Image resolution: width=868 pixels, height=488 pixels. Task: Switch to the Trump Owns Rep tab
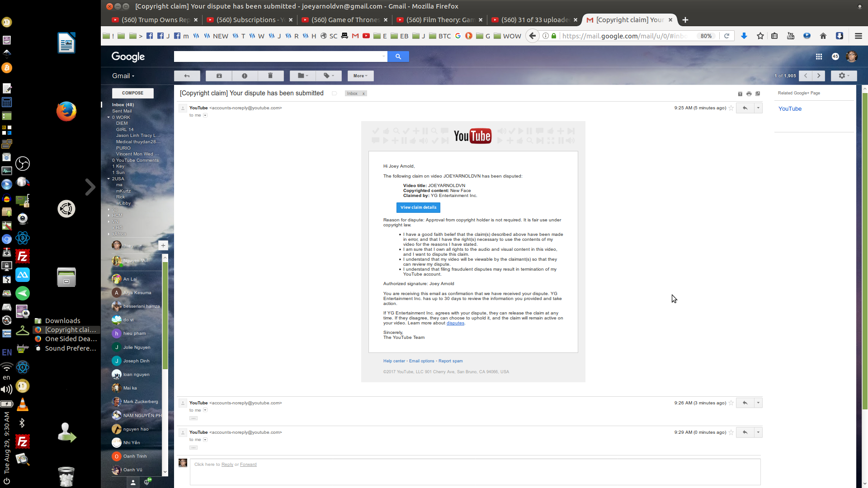pyautogui.click(x=155, y=20)
